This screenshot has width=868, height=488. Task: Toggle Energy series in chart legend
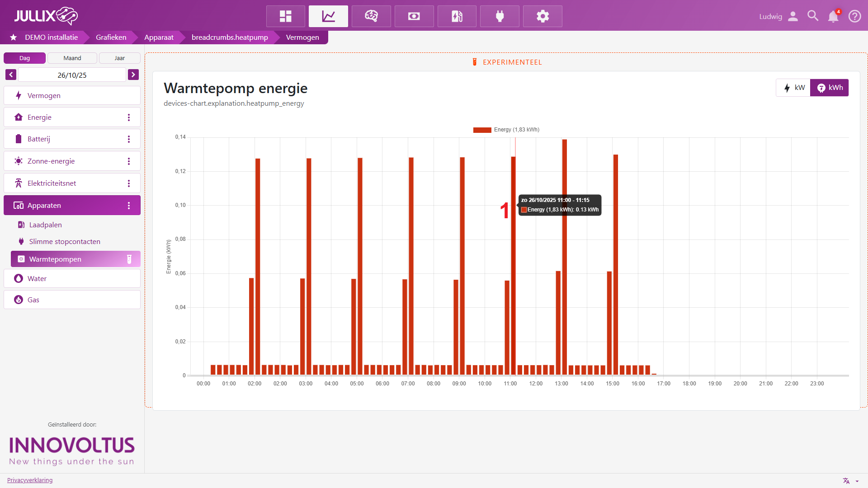(x=506, y=130)
